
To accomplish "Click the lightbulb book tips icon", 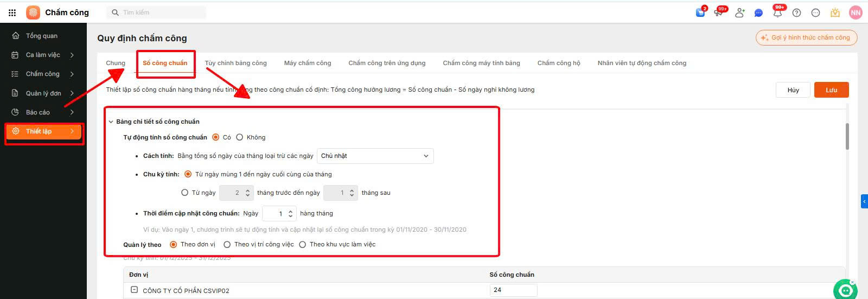I will click(x=835, y=12).
